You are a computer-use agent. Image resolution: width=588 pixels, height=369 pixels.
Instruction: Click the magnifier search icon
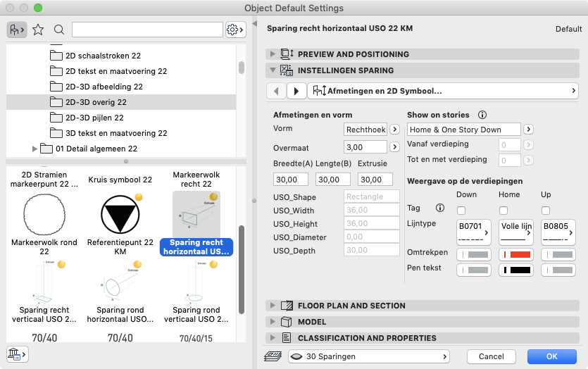click(59, 30)
